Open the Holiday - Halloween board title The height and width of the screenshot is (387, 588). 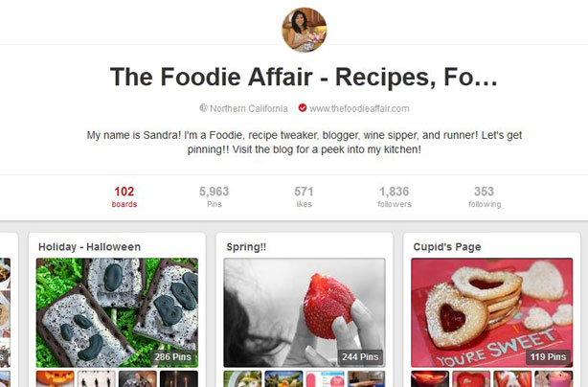pyautogui.click(x=90, y=247)
